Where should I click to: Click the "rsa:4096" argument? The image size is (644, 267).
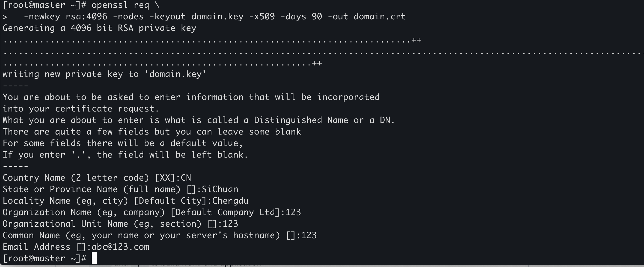[x=86, y=16]
